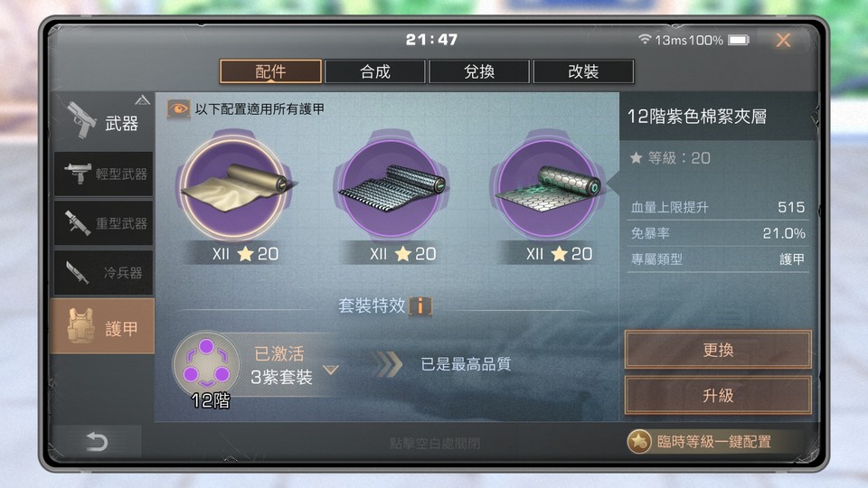Select the green hexagon mesh attachment
The width and height of the screenshot is (868, 488).
tap(548, 188)
